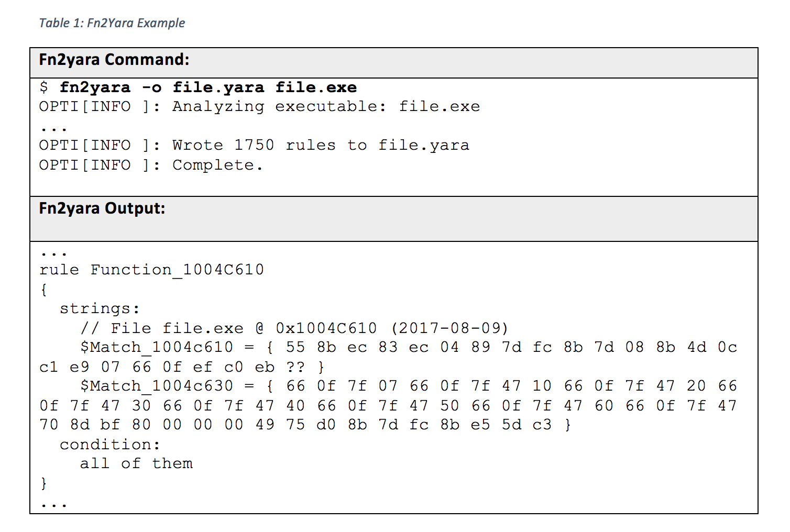Click the "Fn2yara Output:" header cell
Screen dimensions: 790x532
pos(102,208)
